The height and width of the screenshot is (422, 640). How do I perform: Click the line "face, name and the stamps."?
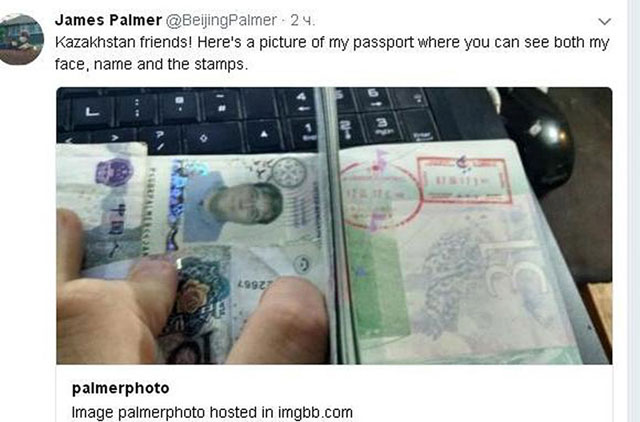tap(151, 64)
